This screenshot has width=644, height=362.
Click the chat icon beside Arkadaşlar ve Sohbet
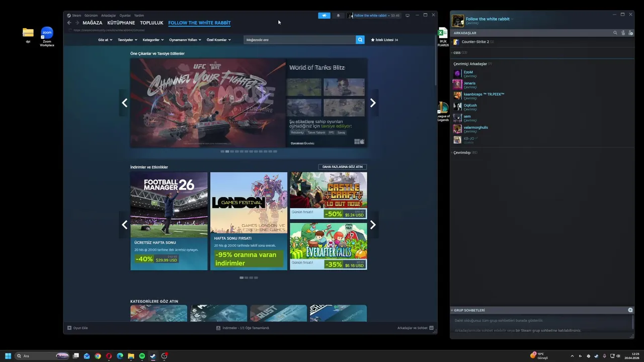[x=431, y=328]
